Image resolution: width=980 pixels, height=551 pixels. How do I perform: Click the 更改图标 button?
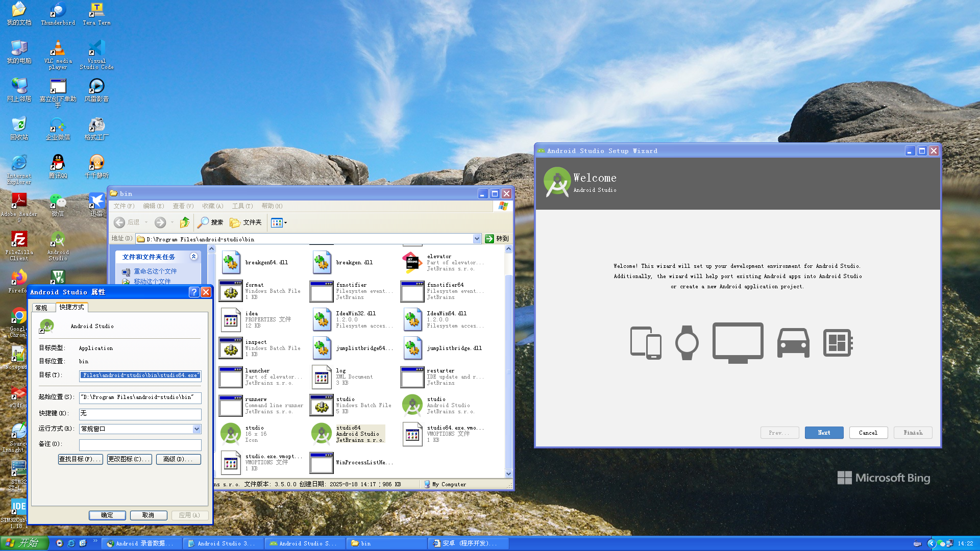129,459
